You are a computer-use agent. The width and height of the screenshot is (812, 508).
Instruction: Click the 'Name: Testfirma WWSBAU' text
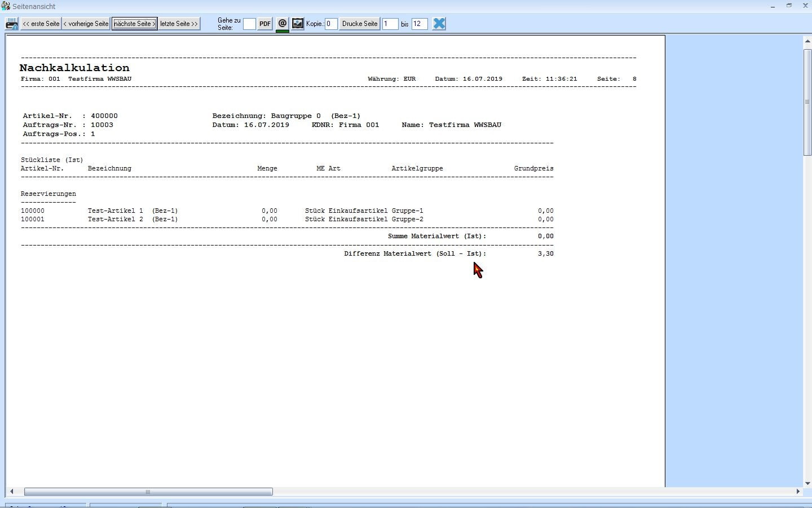(452, 125)
